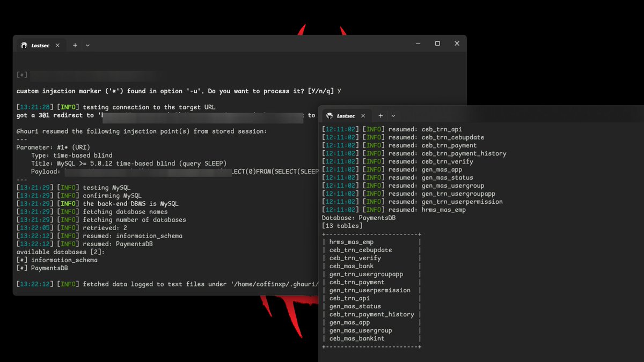Image resolution: width=644 pixels, height=362 pixels.
Task: Click 'testing connection to the target URL' line
Action: click(x=116, y=107)
